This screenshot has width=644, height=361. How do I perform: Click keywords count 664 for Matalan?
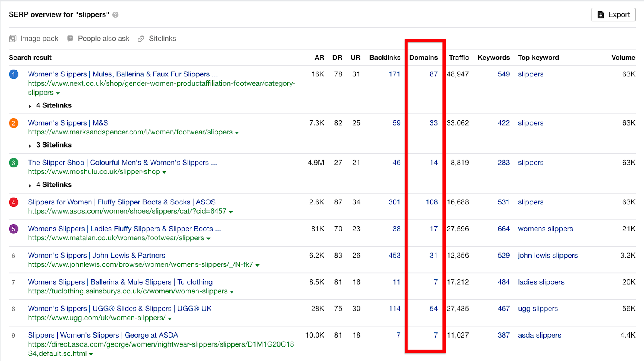(x=504, y=229)
